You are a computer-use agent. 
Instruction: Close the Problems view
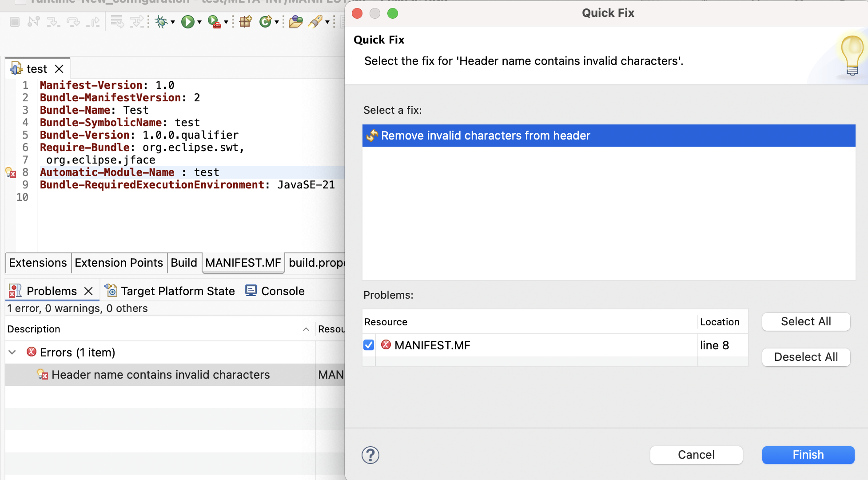[88, 291]
